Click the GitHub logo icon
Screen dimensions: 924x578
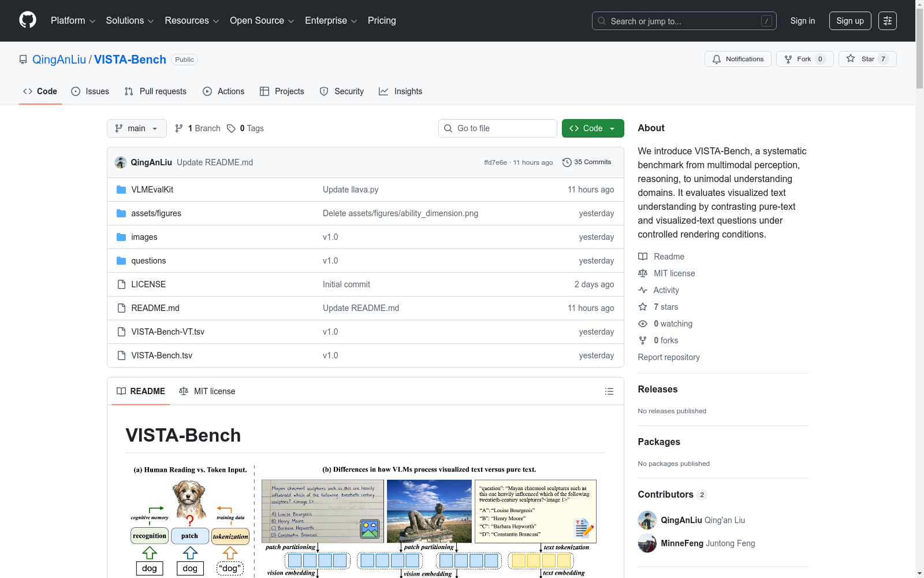coord(28,20)
